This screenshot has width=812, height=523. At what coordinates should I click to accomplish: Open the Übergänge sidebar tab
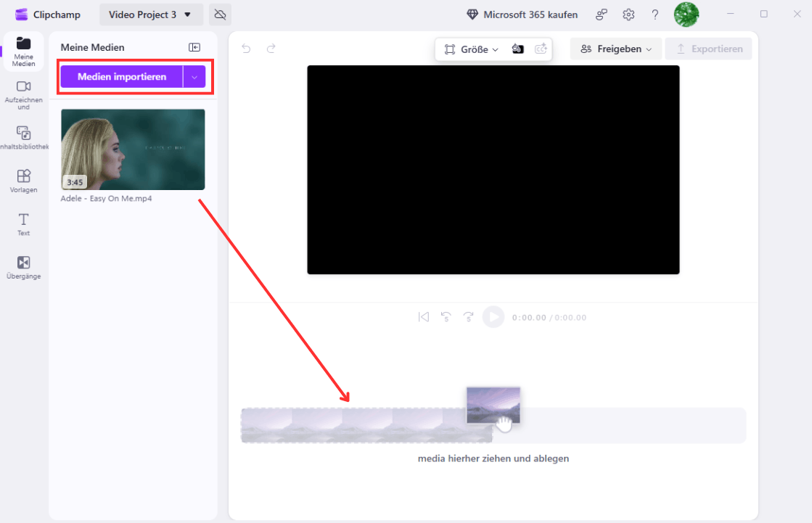coord(23,267)
